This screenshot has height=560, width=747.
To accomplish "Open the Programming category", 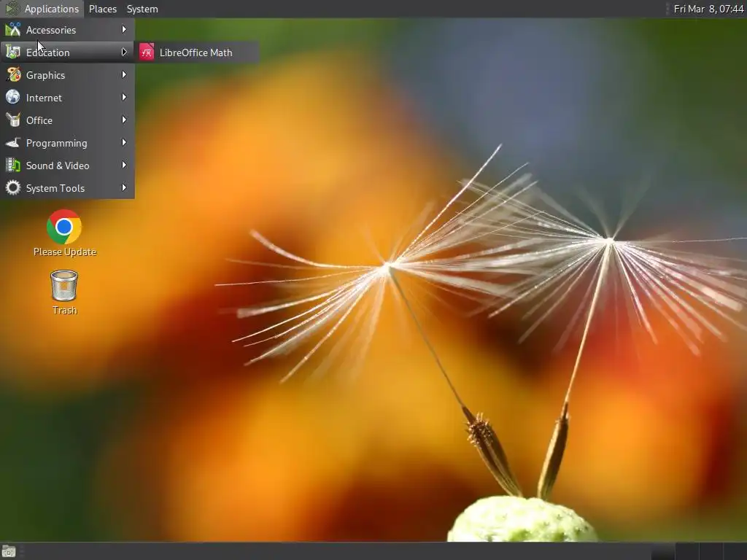I will 67,143.
